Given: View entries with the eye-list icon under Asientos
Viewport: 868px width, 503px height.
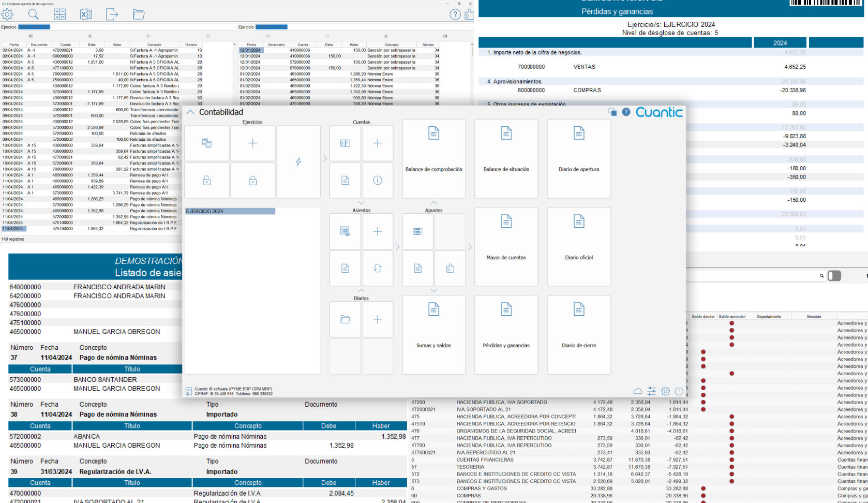Looking at the screenshot, I should click(345, 231).
